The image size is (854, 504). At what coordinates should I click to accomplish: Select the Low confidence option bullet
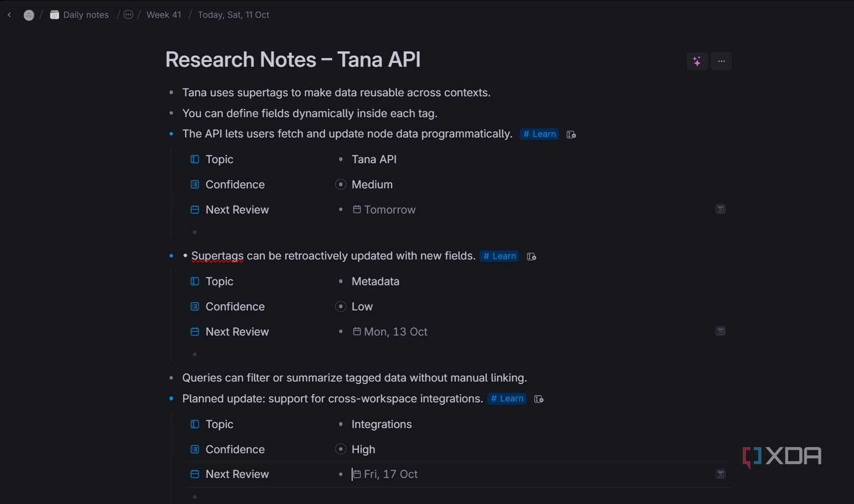(341, 306)
